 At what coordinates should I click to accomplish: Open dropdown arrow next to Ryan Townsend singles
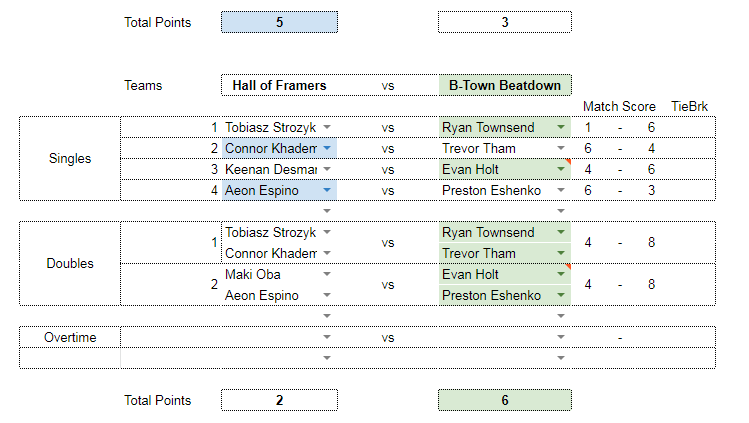pos(561,127)
